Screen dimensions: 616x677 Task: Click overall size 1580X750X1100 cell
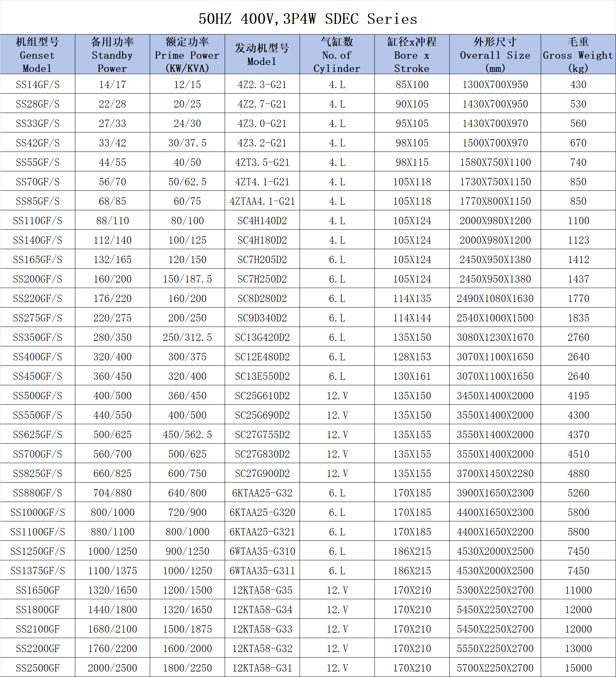pyautogui.click(x=495, y=162)
